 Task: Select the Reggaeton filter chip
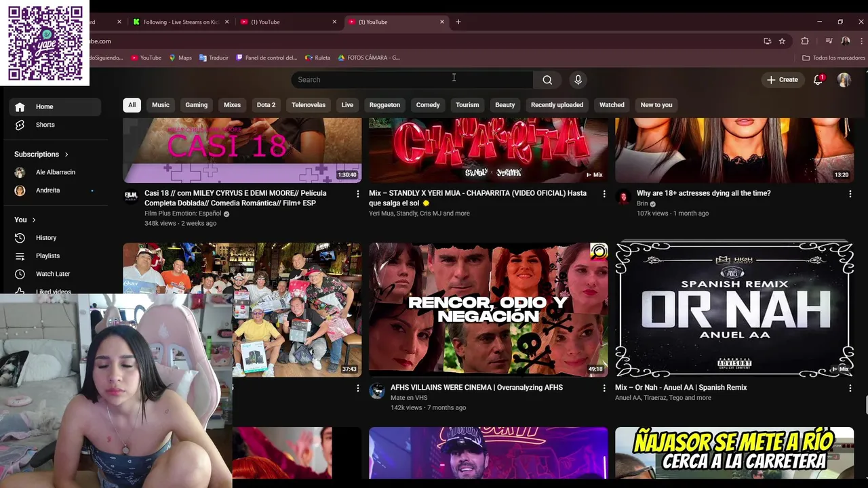[x=384, y=105]
